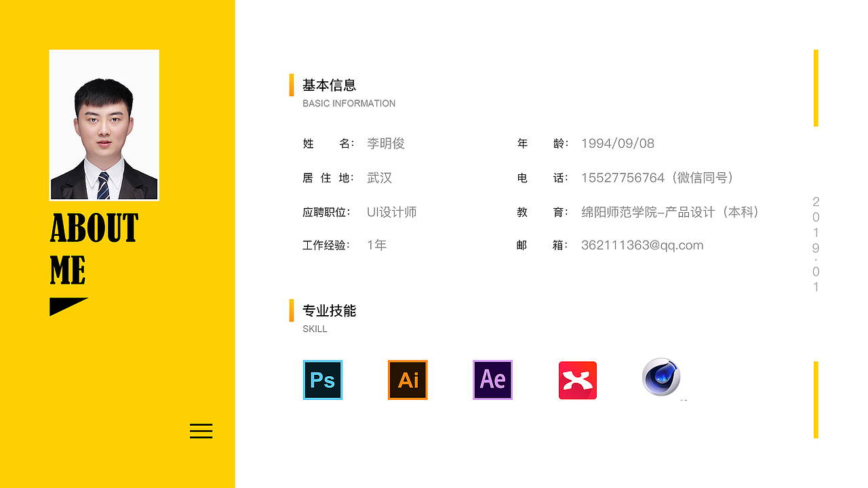The image size is (868, 488).
Task: Click the SKILL subtitle label
Action: tap(315, 329)
